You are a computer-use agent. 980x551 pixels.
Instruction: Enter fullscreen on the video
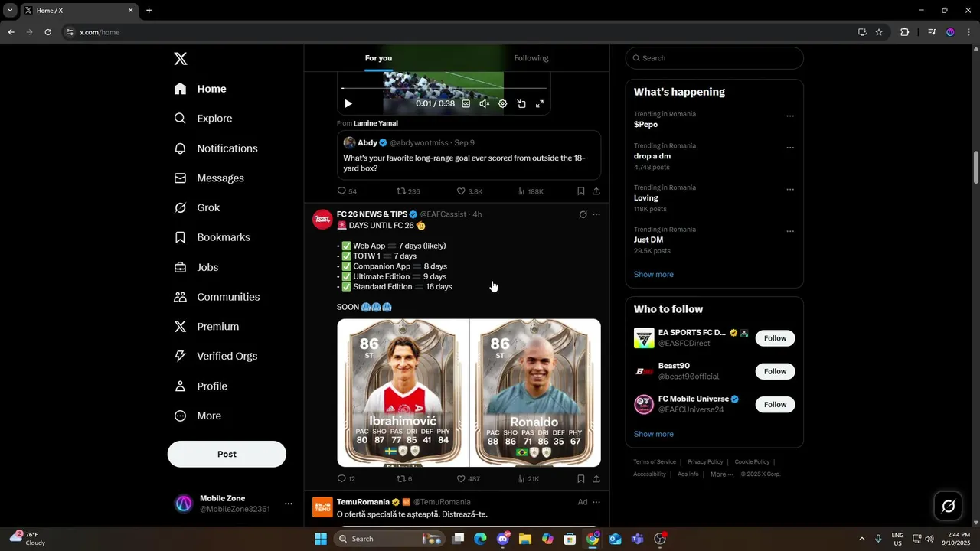[x=540, y=103]
